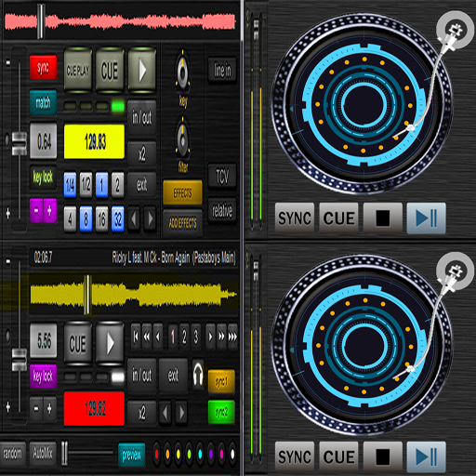Switch to relative mode
This screenshot has width=476, height=476.
[x=222, y=211]
